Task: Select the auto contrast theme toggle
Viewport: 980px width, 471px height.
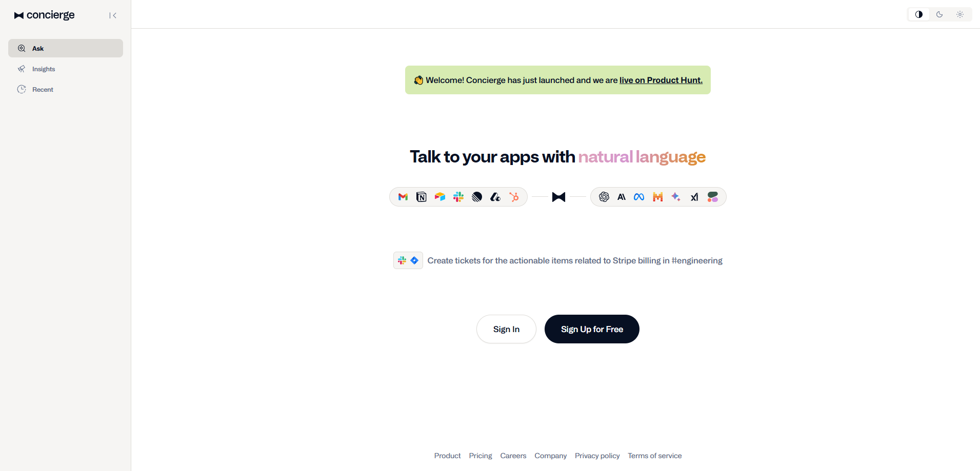Action: tap(918, 14)
